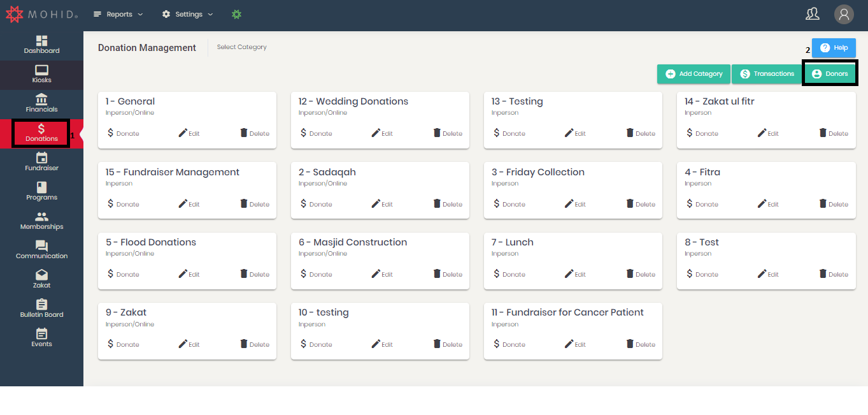Click Select Category breadcrumb text
This screenshot has width=868, height=415.
(x=242, y=47)
